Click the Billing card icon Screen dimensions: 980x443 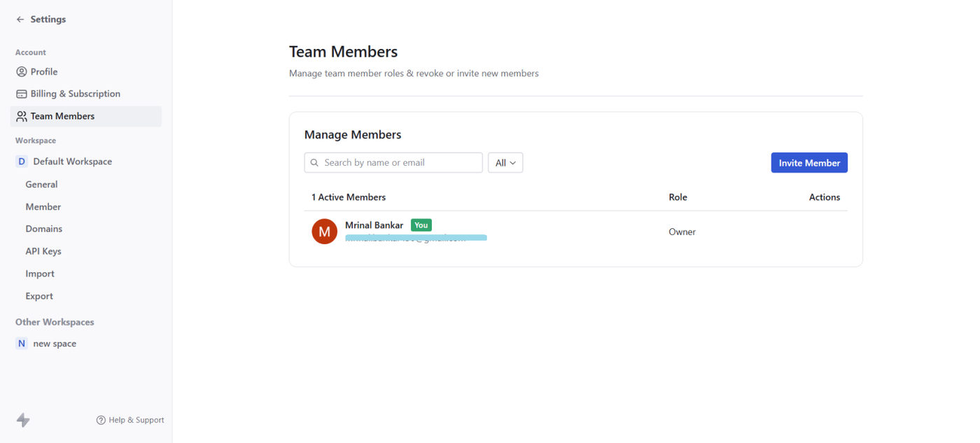[22, 94]
